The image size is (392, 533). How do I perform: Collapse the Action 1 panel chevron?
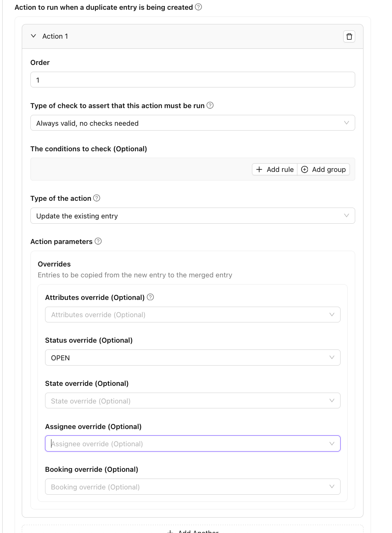33,36
